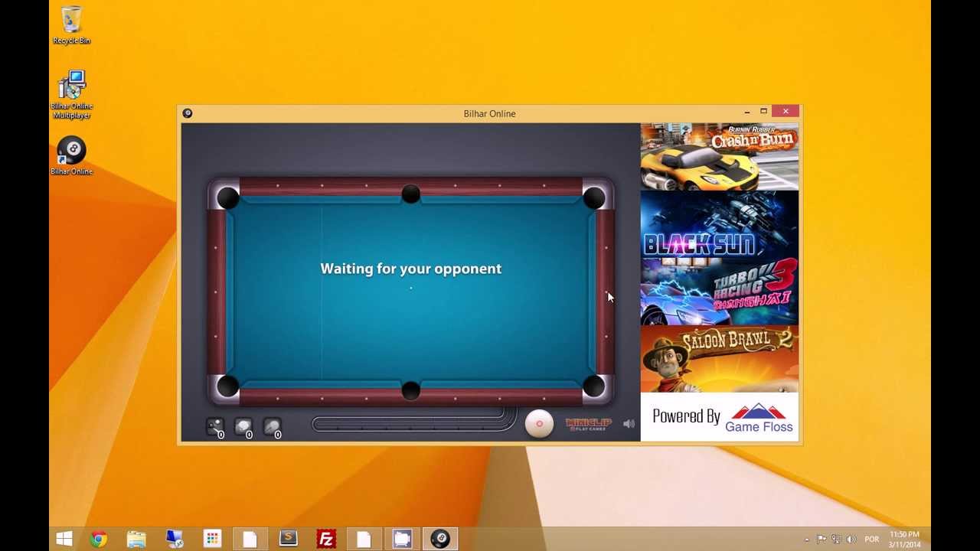980x551 pixels.
Task: Select the Bilhar Online desktop shortcut
Action: [71, 156]
